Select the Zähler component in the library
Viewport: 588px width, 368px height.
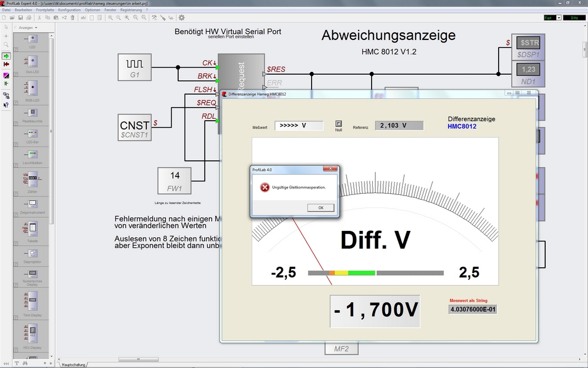tap(32, 182)
